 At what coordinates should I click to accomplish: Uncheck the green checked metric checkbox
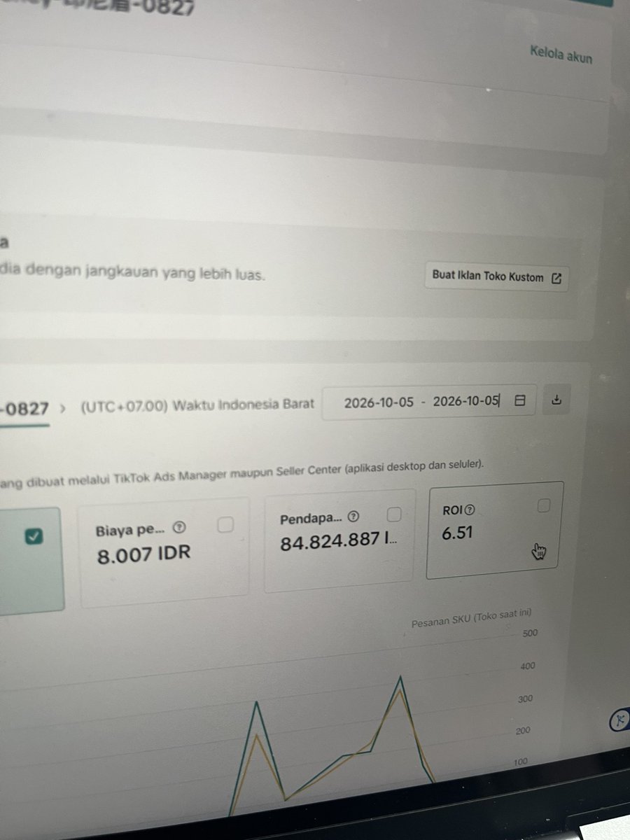pyautogui.click(x=34, y=536)
